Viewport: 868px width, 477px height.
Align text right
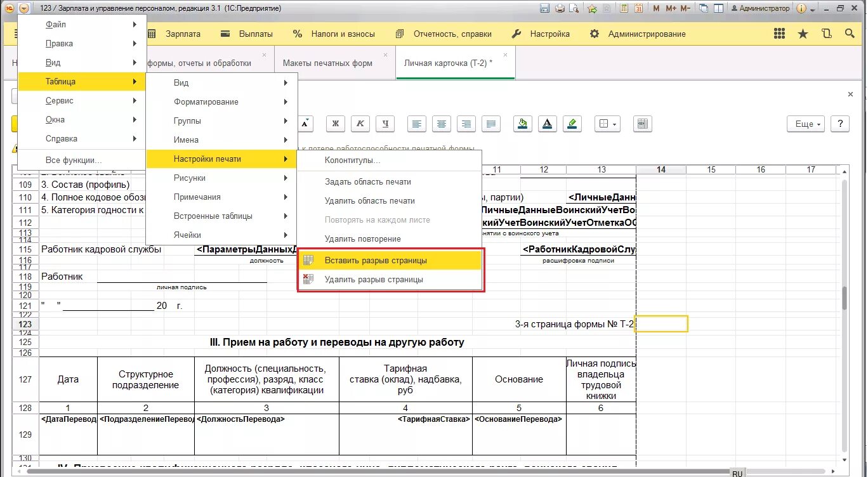(x=466, y=124)
